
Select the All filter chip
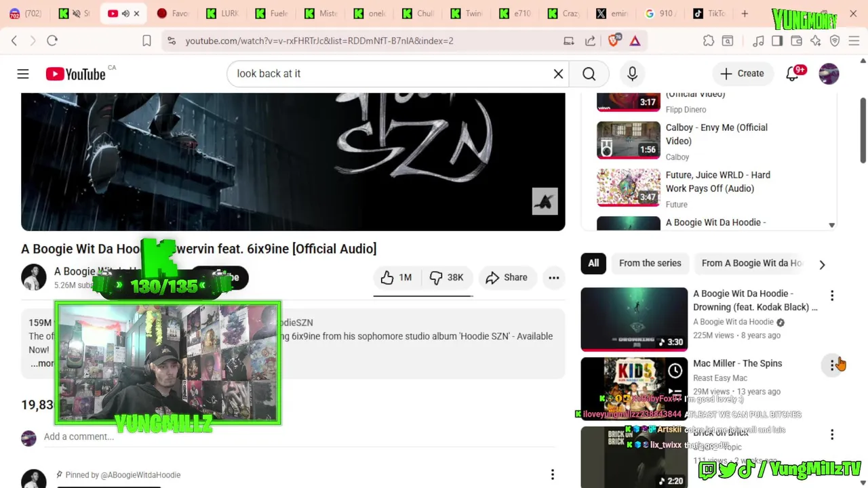pyautogui.click(x=593, y=264)
